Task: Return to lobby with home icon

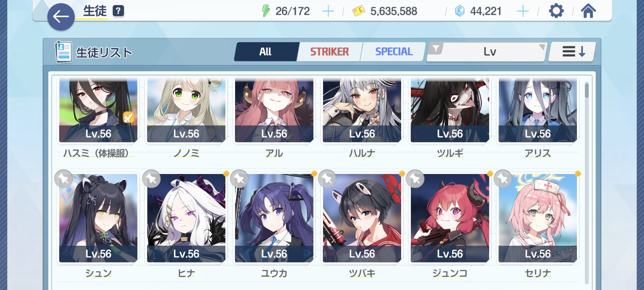Action: [x=588, y=11]
